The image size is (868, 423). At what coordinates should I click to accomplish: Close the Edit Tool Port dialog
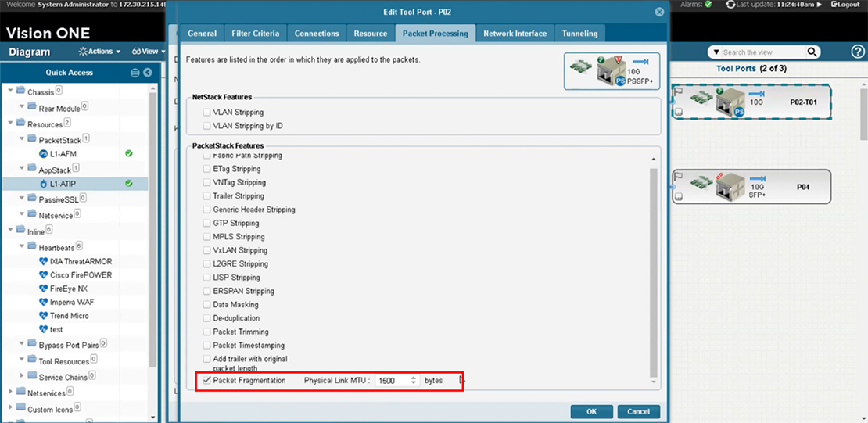(x=659, y=13)
